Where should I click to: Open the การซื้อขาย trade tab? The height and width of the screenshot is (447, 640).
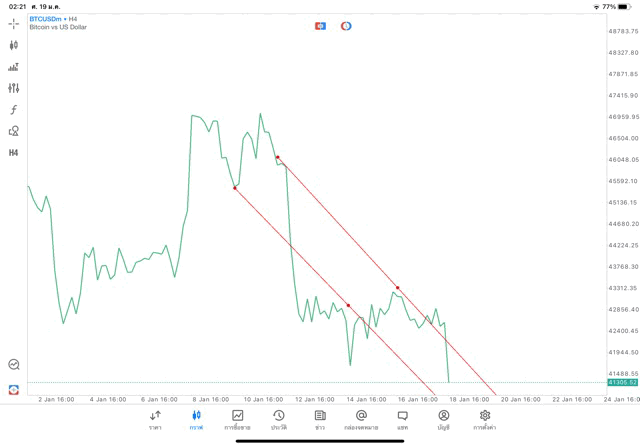coord(238,419)
